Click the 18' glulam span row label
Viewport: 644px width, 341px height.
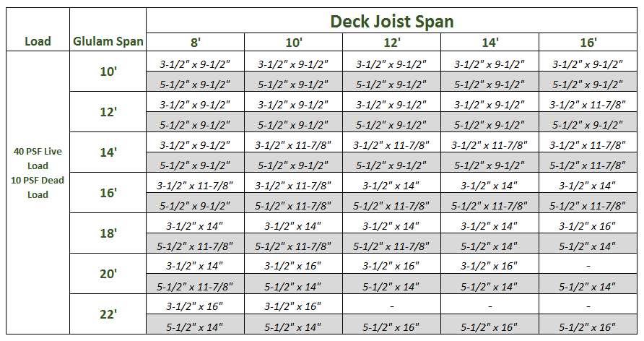point(108,234)
